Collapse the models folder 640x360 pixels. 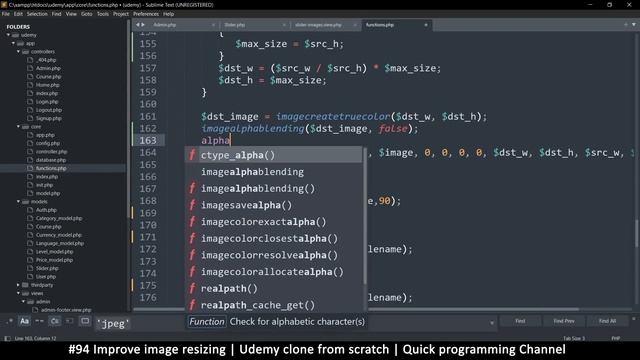click(18, 202)
